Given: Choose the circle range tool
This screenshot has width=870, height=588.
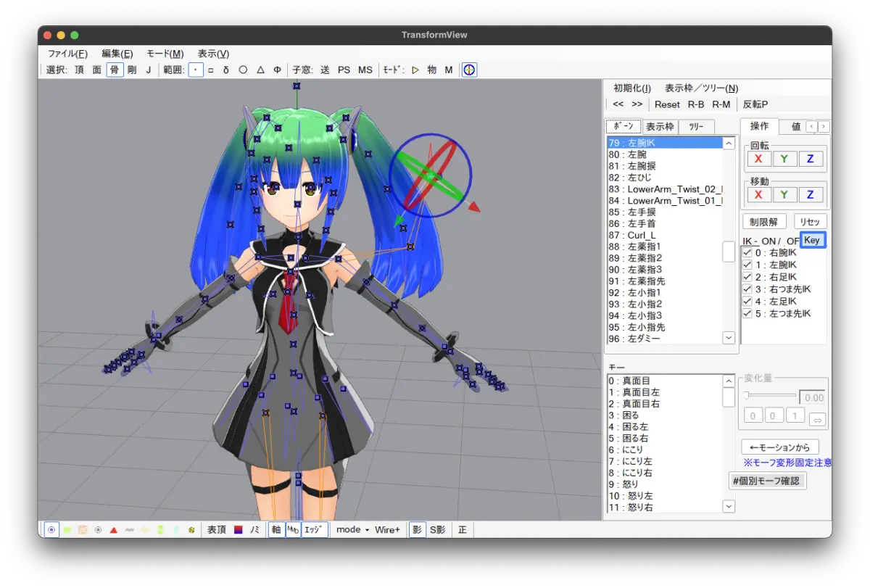Looking at the screenshot, I should pos(243,70).
